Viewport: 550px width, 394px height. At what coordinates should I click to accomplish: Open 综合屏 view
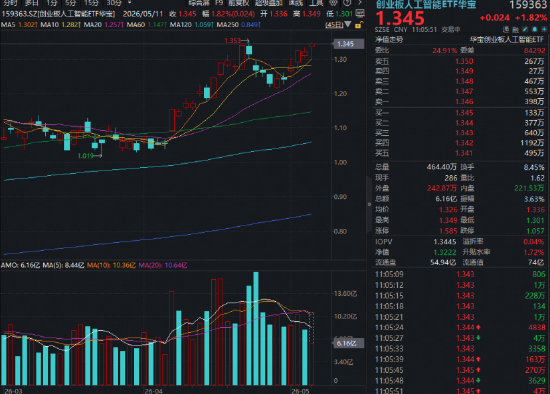(199, 3)
